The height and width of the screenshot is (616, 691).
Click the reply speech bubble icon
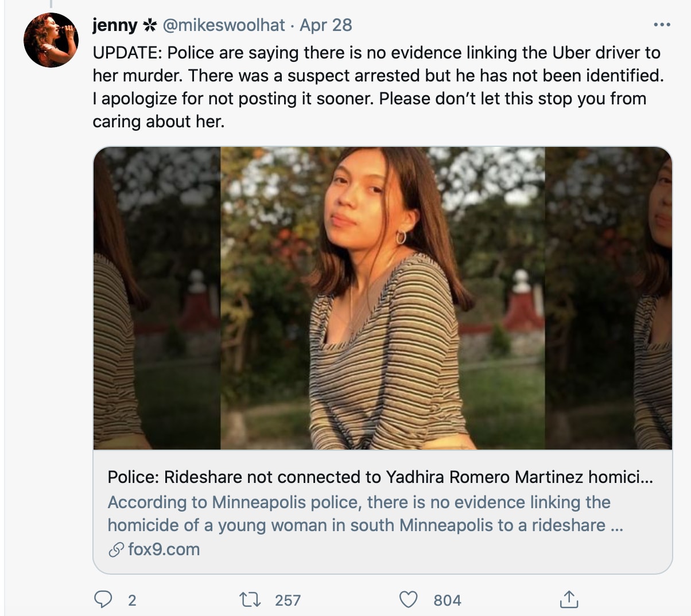point(103,599)
